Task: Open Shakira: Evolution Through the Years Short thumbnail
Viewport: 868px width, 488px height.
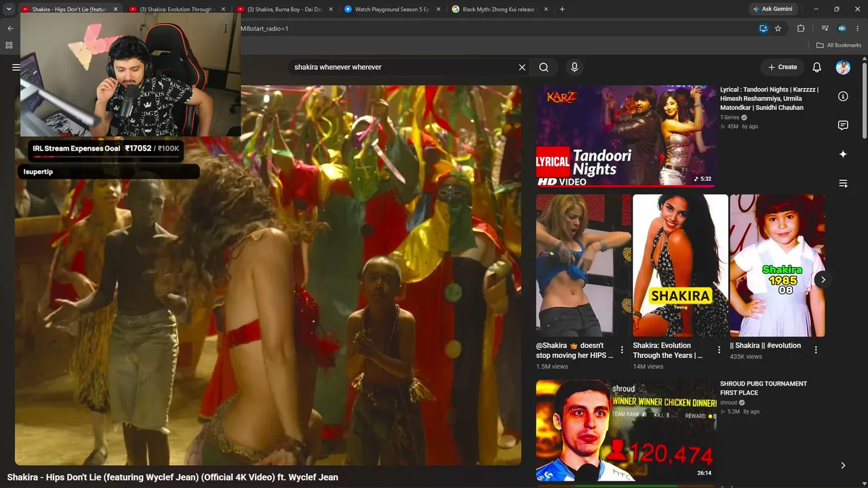Action: [x=680, y=266]
